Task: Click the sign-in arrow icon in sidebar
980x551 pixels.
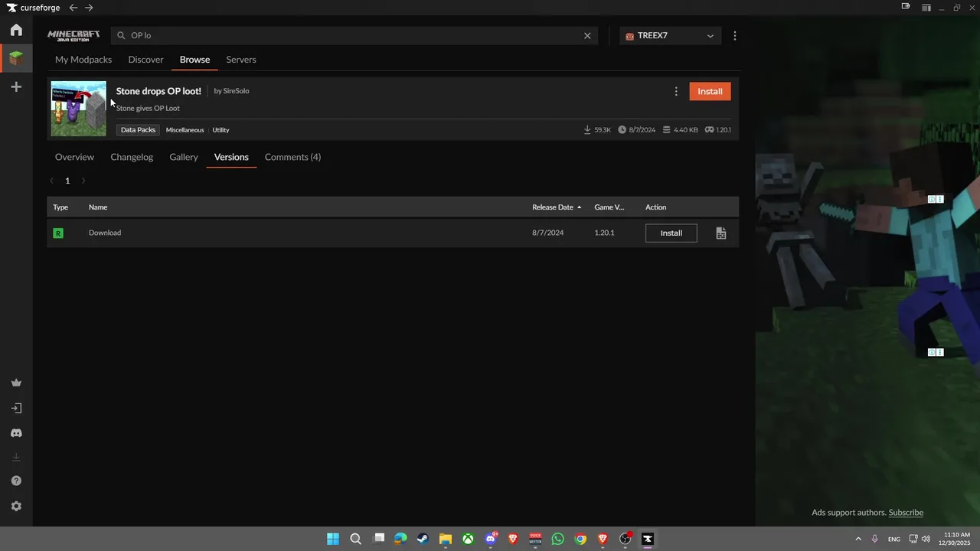Action: coord(16,408)
